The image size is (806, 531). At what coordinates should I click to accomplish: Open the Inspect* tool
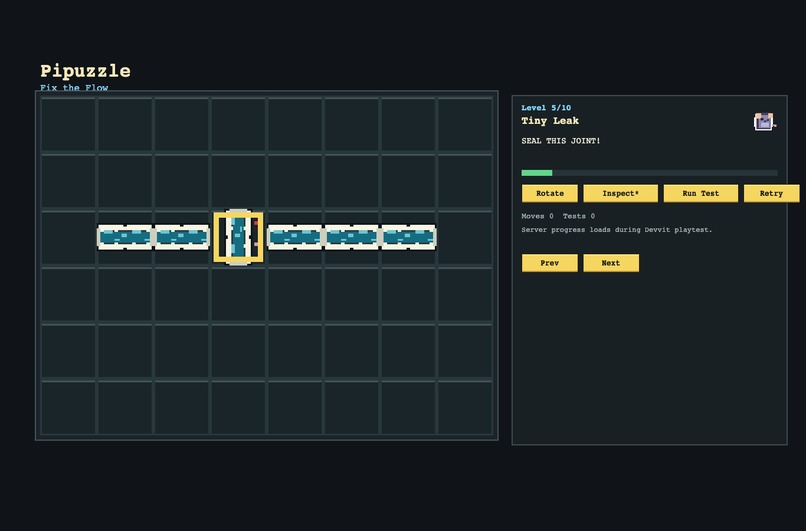(x=620, y=193)
